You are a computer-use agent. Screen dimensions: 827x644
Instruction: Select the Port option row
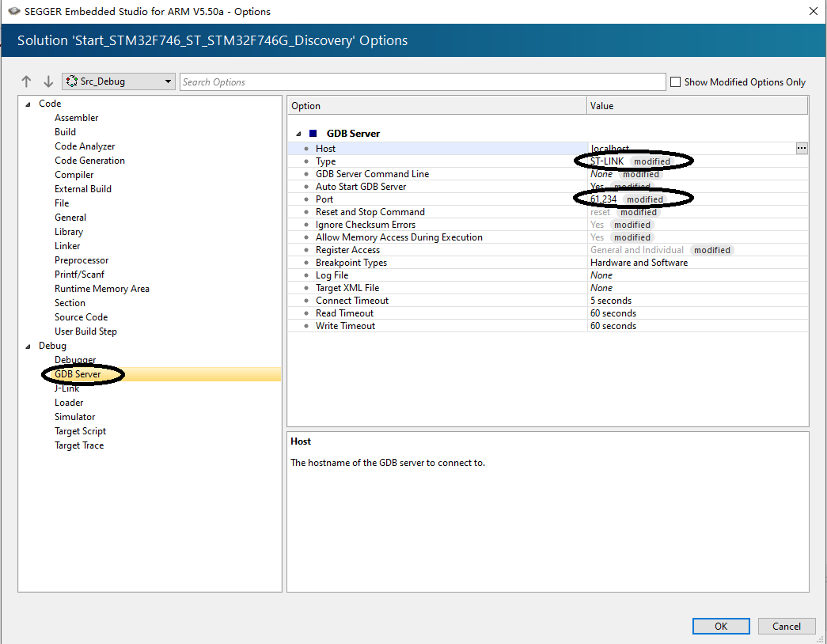coord(548,199)
